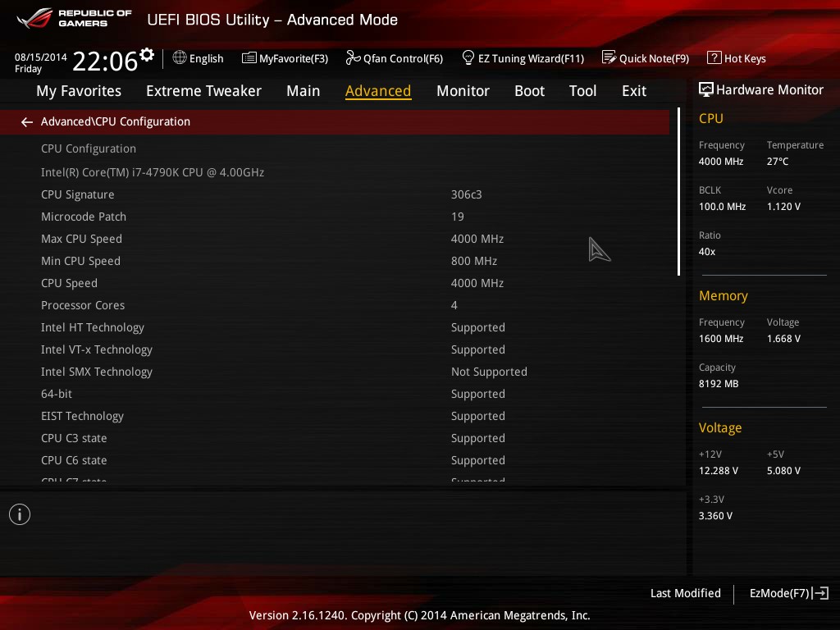
Task: Start EZ Tuning Wizard(F11)
Action: (523, 58)
